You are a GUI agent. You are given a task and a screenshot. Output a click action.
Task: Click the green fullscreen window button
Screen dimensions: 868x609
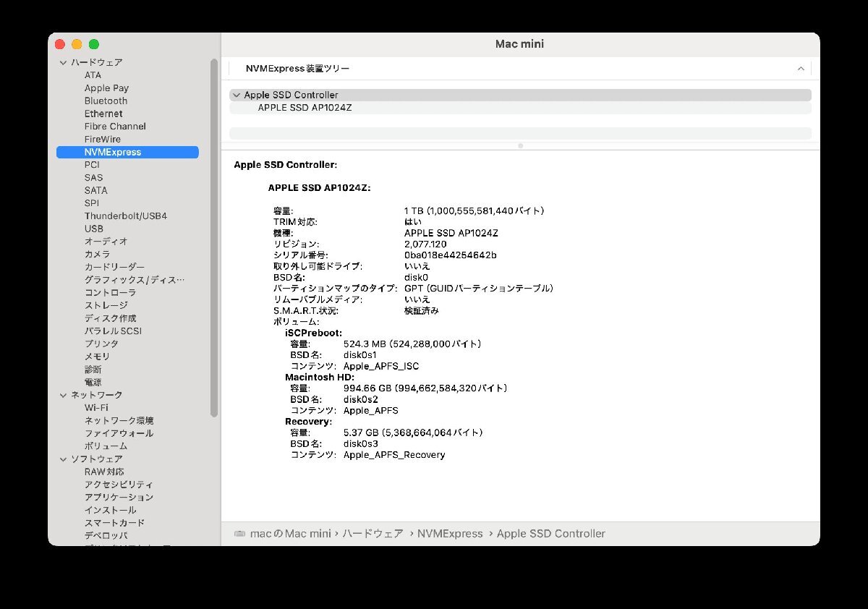point(94,45)
